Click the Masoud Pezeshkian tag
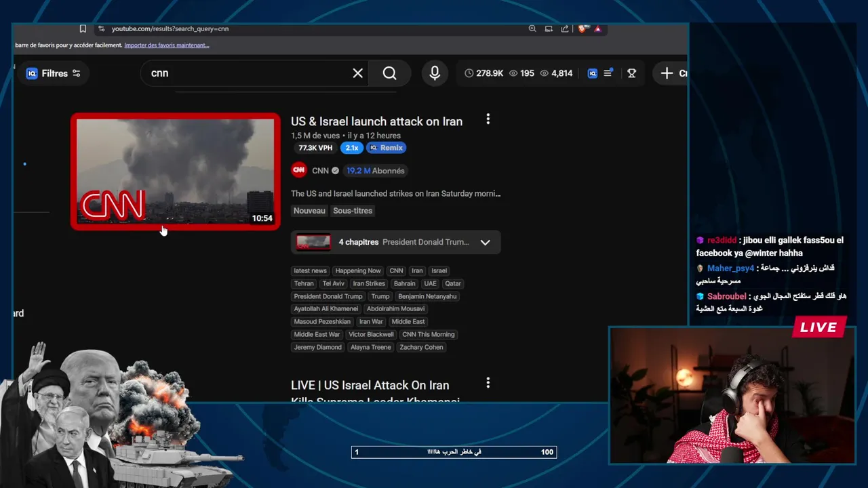The width and height of the screenshot is (868, 488). pos(322,321)
